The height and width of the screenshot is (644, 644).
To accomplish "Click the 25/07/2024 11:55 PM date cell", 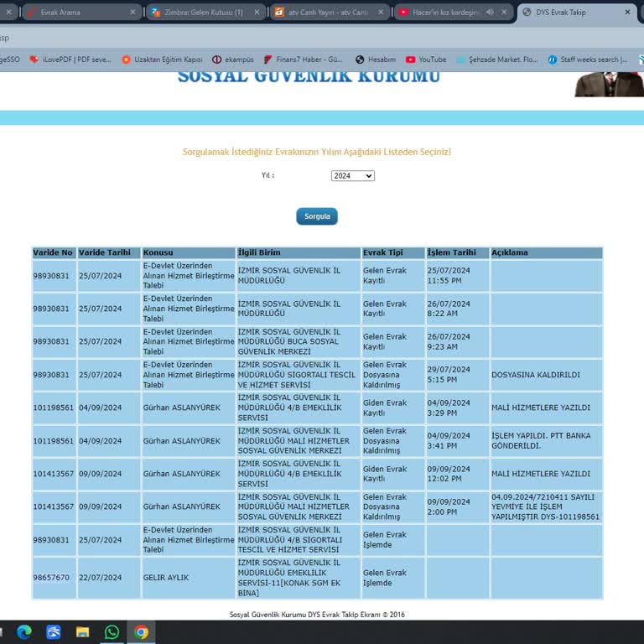I will pyautogui.click(x=458, y=276).
